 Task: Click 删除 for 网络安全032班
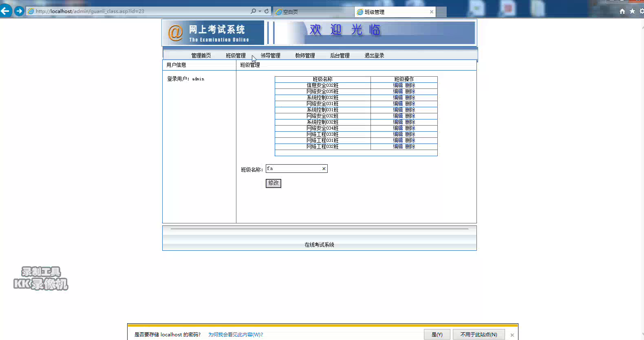[410, 116]
